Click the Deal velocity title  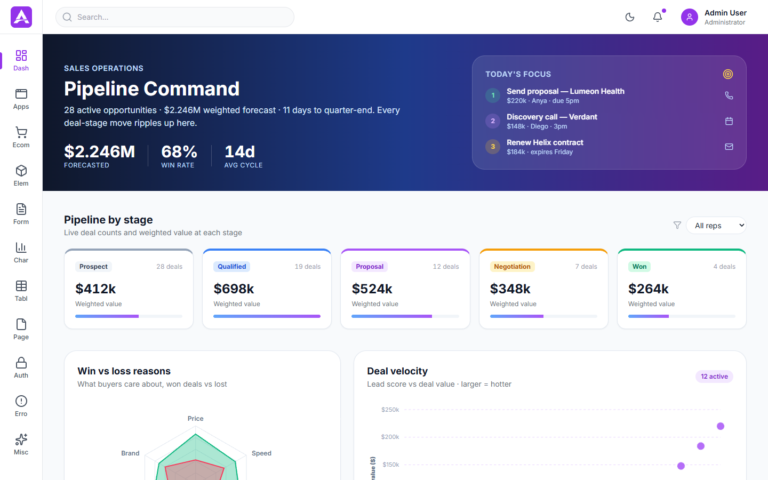coord(397,371)
